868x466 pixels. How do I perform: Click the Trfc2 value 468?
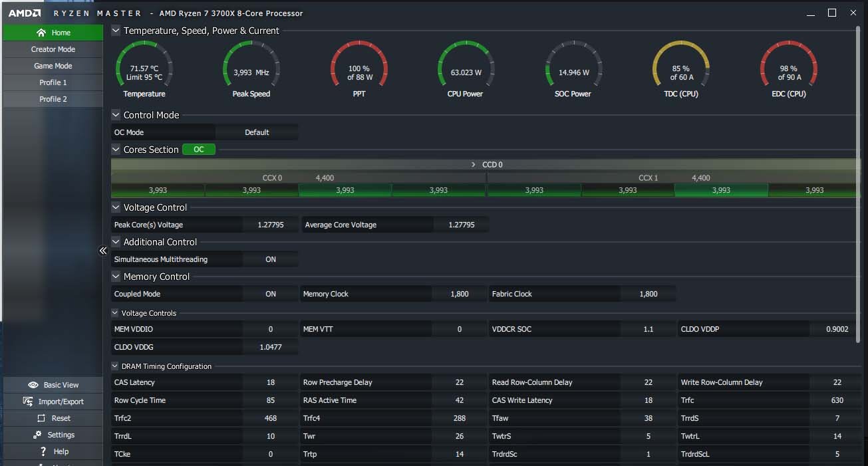coord(271,418)
